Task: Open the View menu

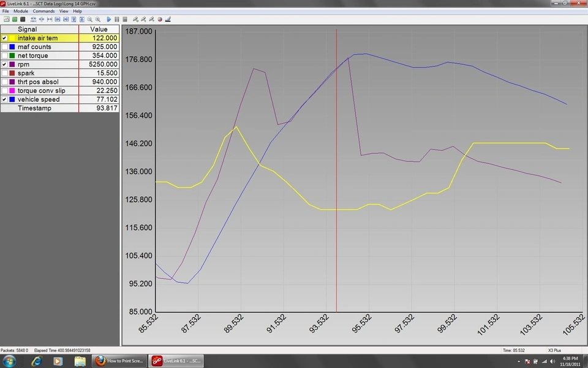Action: point(64,11)
